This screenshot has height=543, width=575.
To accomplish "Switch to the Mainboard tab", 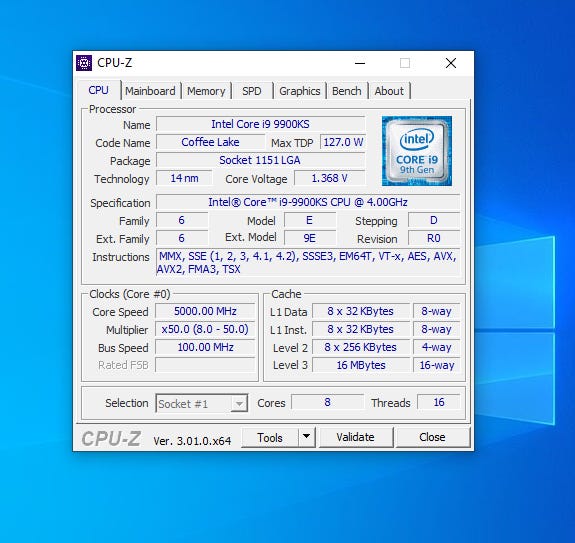I will [150, 91].
